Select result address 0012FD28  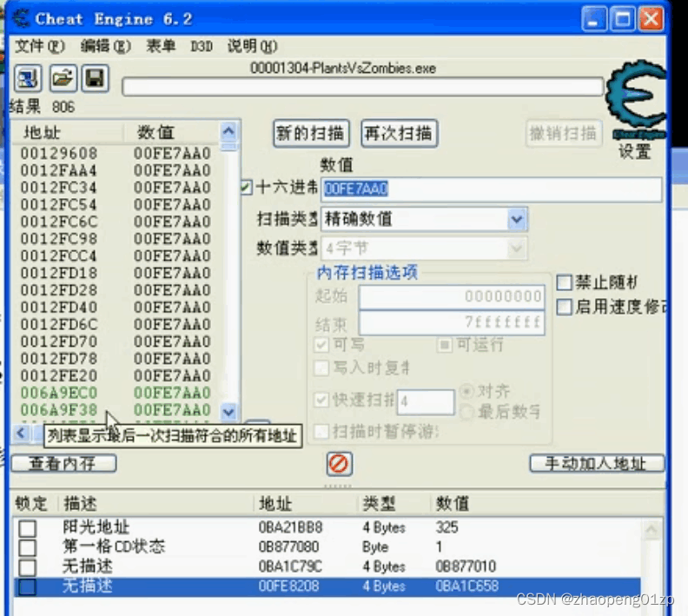(x=59, y=290)
